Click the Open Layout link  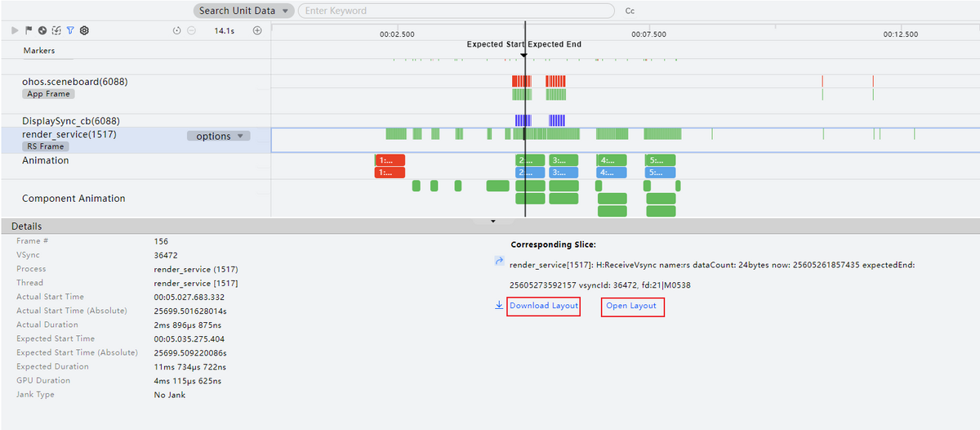(631, 306)
